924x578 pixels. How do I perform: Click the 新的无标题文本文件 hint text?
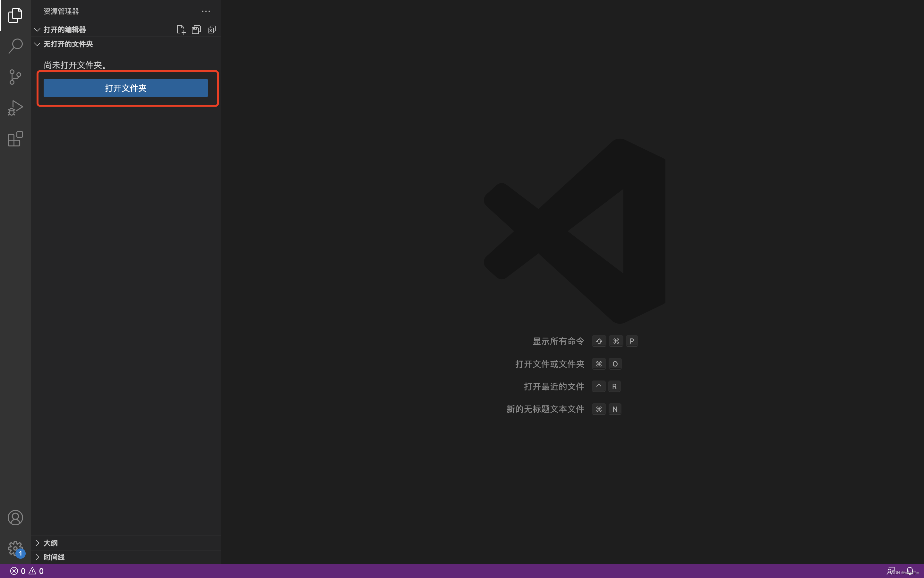[545, 409]
